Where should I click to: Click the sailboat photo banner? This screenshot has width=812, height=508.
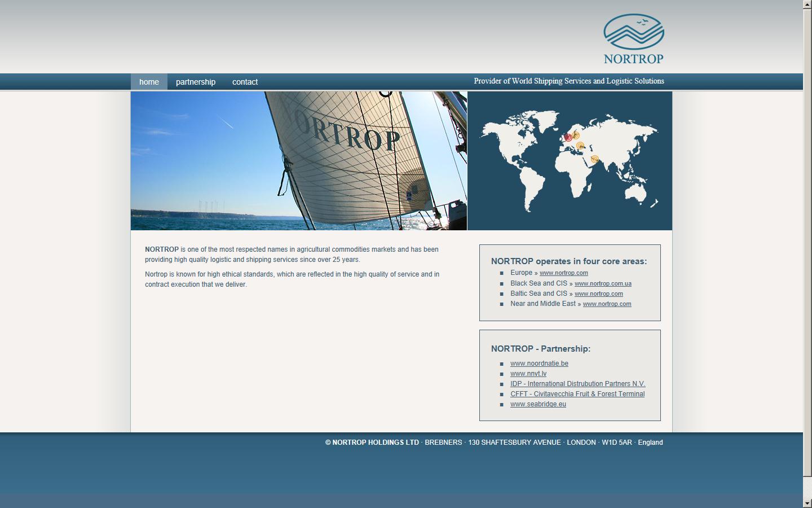point(298,161)
